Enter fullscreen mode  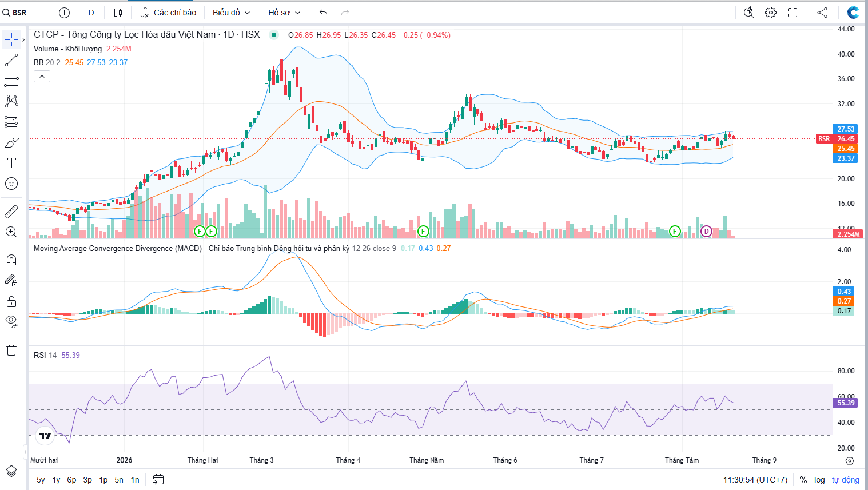click(793, 13)
